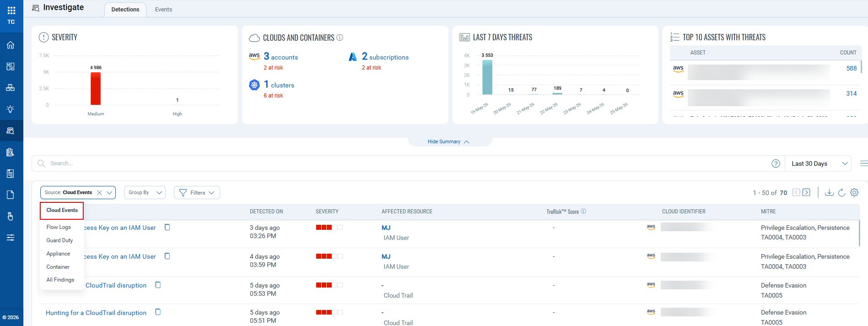Open the Filters dropdown

pos(197,193)
